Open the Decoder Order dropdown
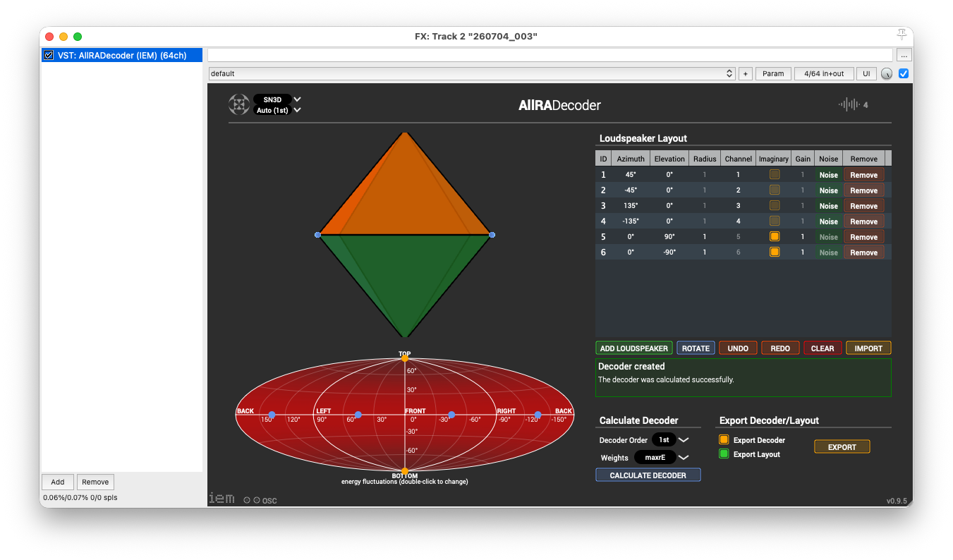Viewport: 953px width, 560px height. click(670, 440)
